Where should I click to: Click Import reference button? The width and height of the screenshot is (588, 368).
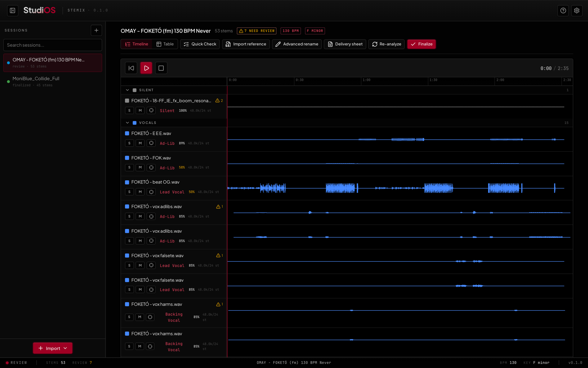[x=246, y=44]
